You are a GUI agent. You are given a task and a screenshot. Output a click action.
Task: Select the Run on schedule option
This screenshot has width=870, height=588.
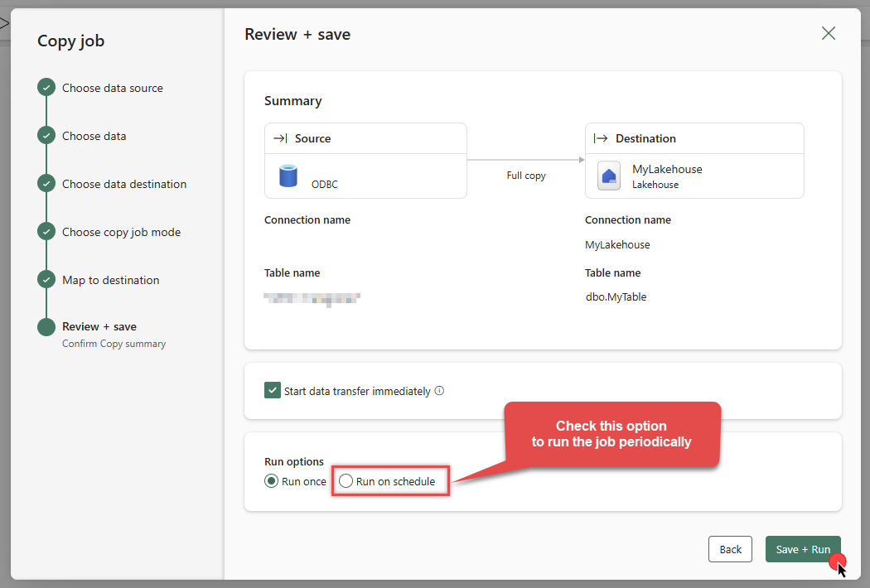click(x=345, y=481)
